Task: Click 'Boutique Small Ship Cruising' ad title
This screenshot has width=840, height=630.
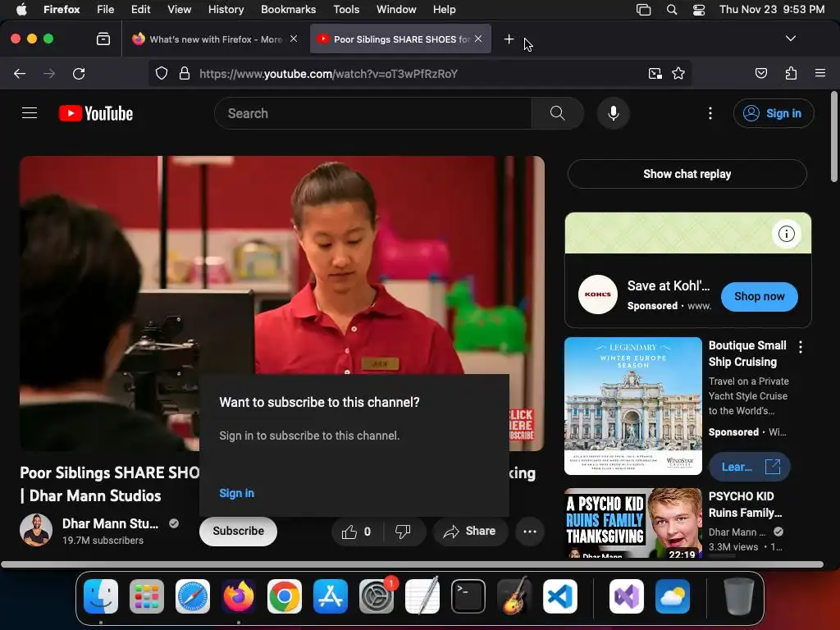Action: (747, 354)
